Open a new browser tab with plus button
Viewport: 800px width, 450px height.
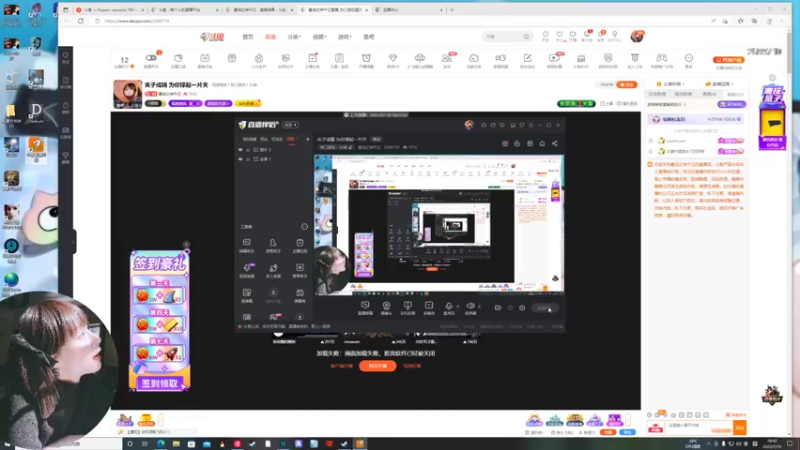(452, 10)
